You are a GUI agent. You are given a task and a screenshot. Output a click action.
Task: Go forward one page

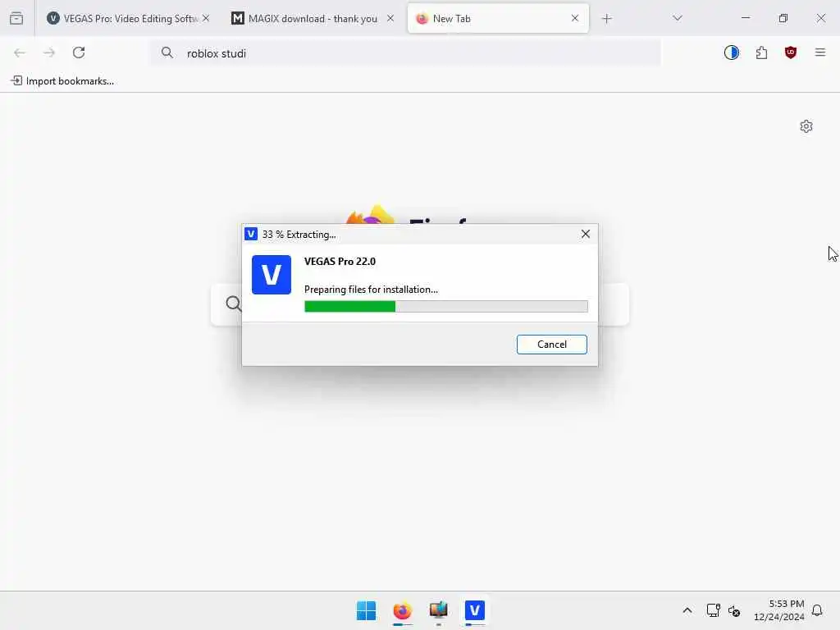(49, 52)
